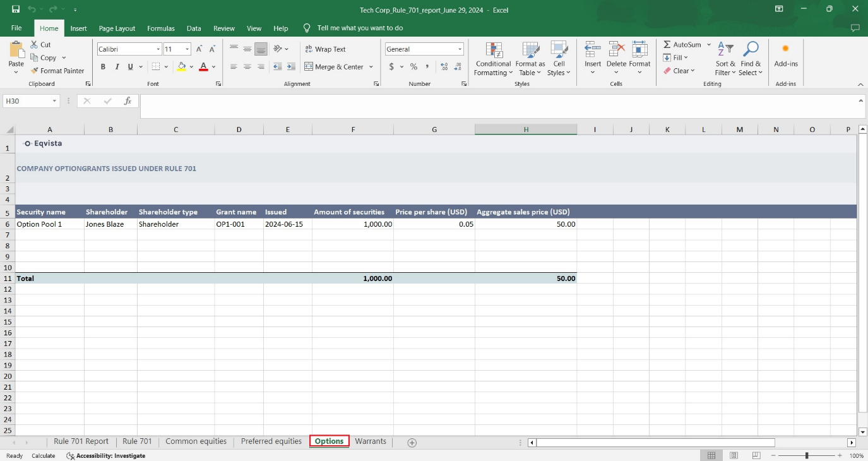The width and height of the screenshot is (868, 461).
Task: Click the Undo arrow icon
Action: point(32,9)
